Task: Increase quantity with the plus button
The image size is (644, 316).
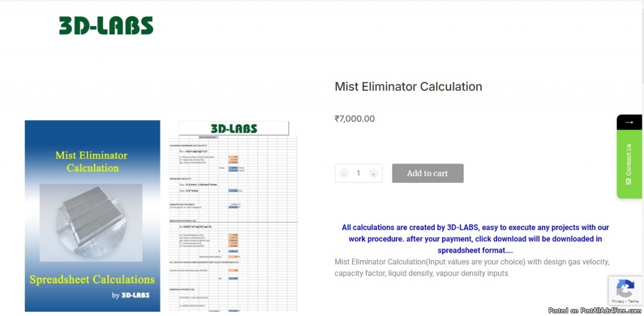Action: pos(373,174)
